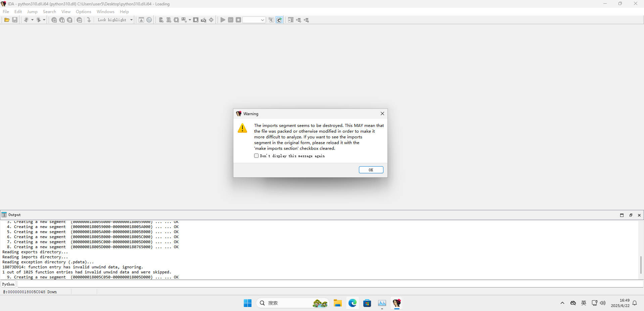This screenshot has height=311, width=644.
Task: Click the volume icon in system tray
Action: click(x=603, y=303)
